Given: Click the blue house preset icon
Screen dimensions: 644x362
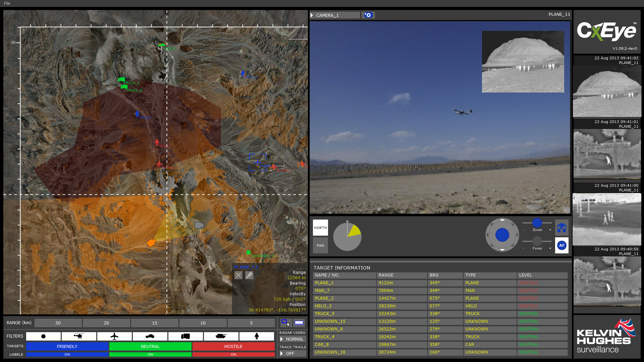Looking at the screenshot, I should (561, 227).
